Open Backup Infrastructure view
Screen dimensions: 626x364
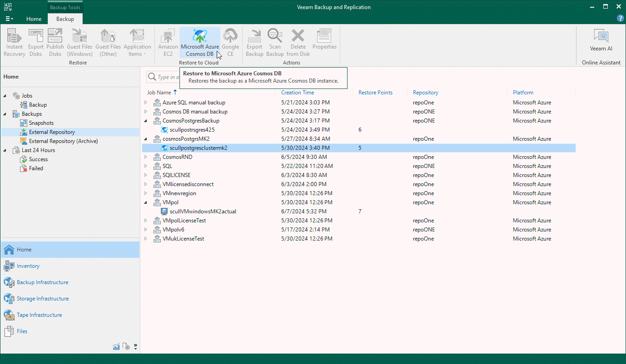point(70,282)
